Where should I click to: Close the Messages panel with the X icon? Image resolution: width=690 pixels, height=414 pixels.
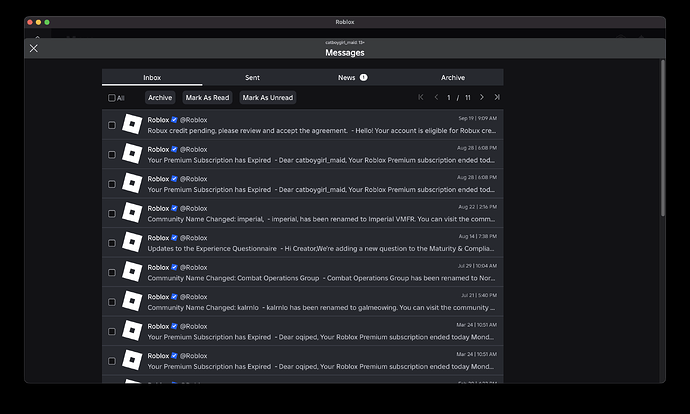[x=33, y=48]
